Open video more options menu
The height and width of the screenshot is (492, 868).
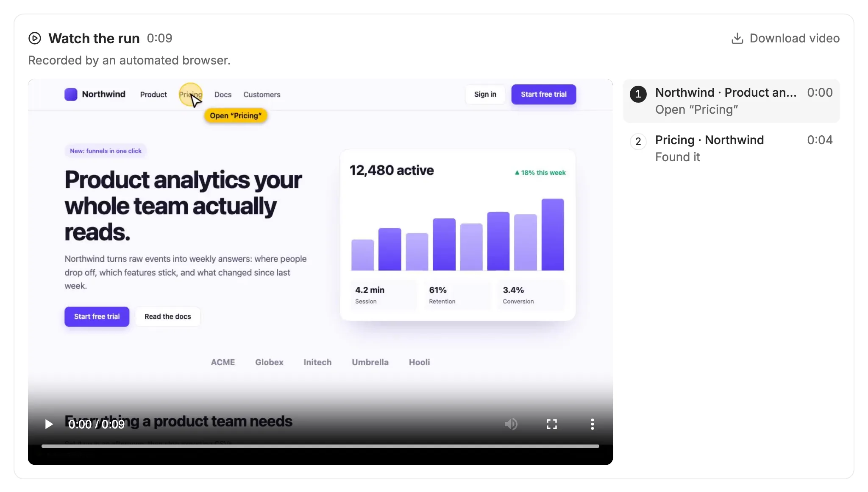tap(592, 424)
